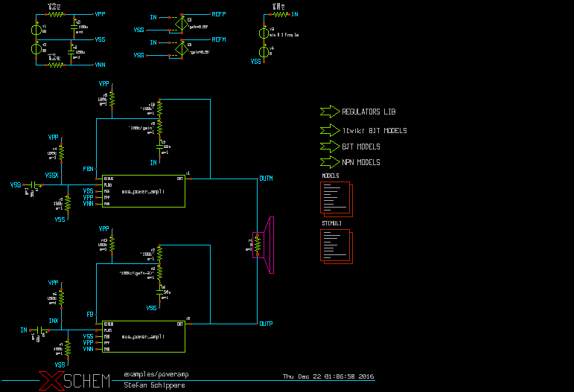Select the upper mos_power_ampli block
The height and width of the screenshot is (392, 574).
(143, 191)
